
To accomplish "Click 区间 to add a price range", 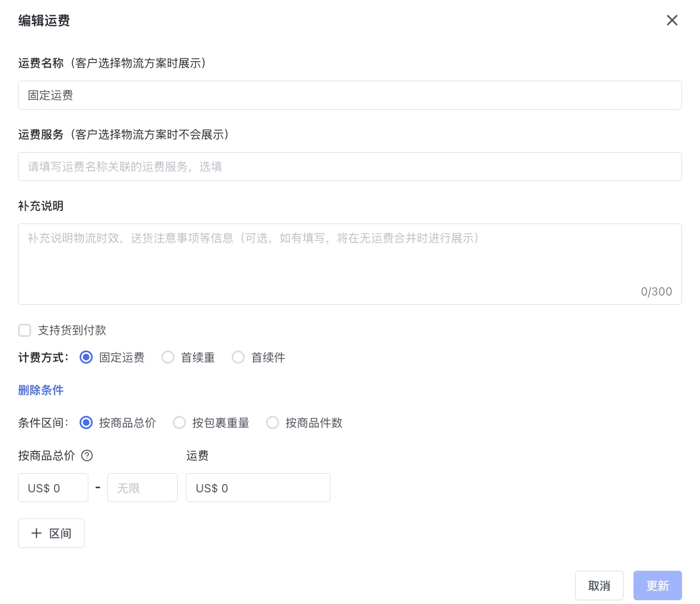I will click(x=51, y=533).
